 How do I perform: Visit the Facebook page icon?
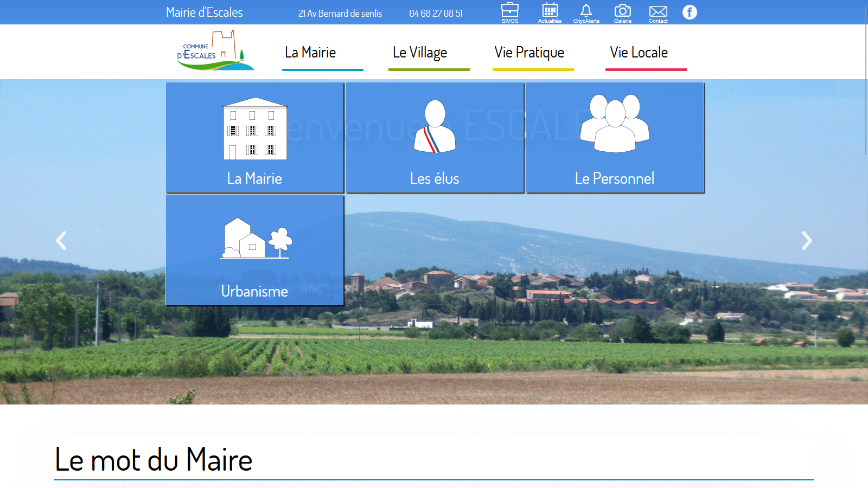pyautogui.click(x=690, y=12)
